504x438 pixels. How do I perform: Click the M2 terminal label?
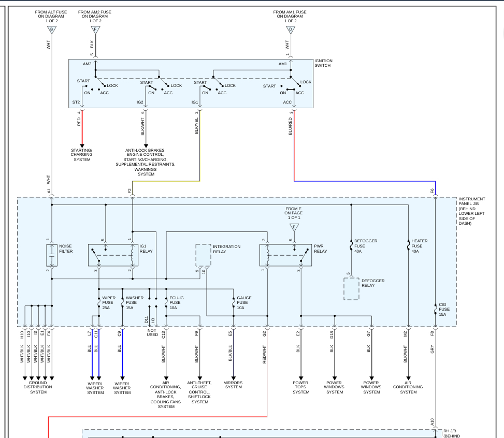(405, 334)
